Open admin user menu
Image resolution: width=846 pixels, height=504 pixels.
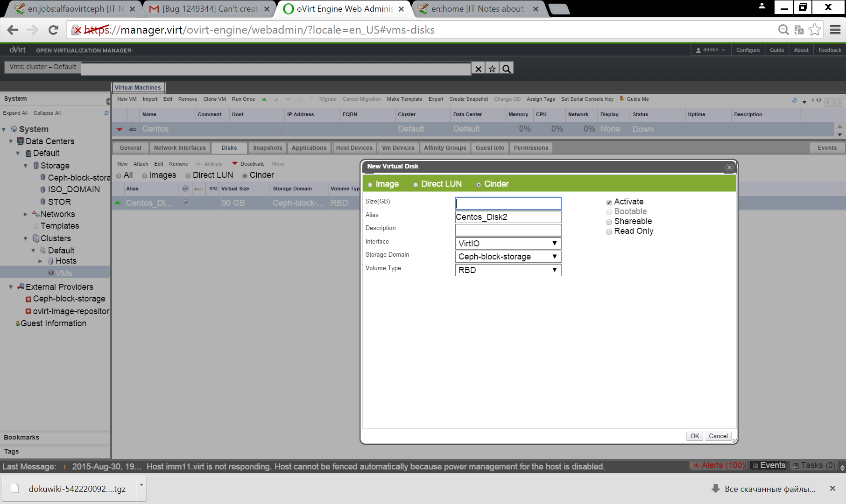coord(711,50)
